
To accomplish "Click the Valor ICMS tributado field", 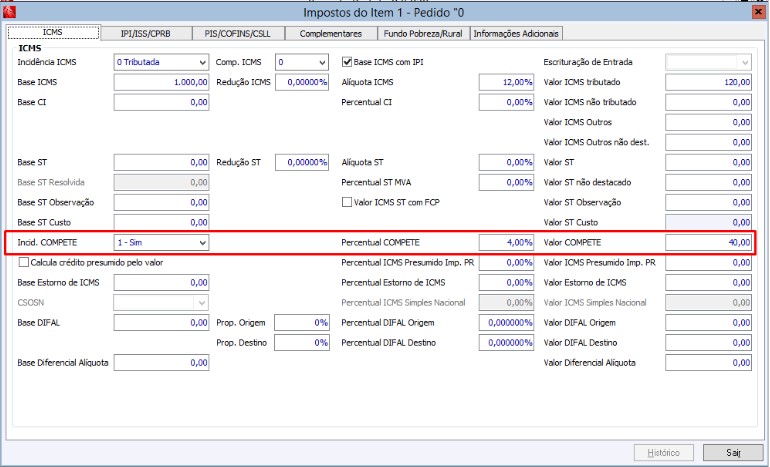I will [x=708, y=82].
